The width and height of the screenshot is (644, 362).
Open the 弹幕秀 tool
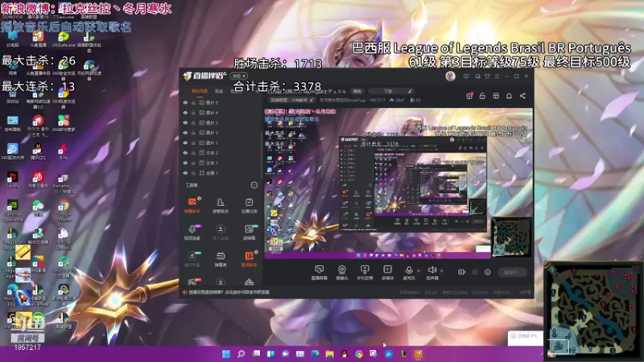click(x=221, y=259)
